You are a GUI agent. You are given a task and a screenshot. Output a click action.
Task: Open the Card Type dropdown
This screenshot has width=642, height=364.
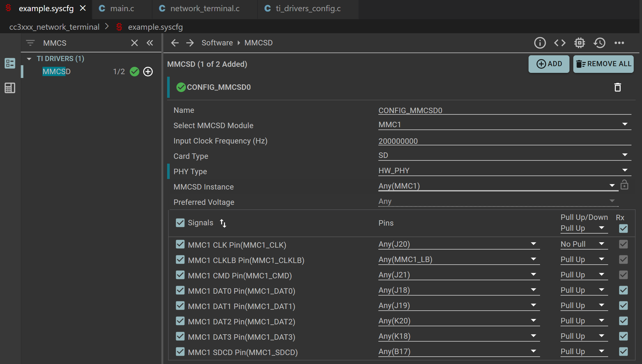[505, 155]
